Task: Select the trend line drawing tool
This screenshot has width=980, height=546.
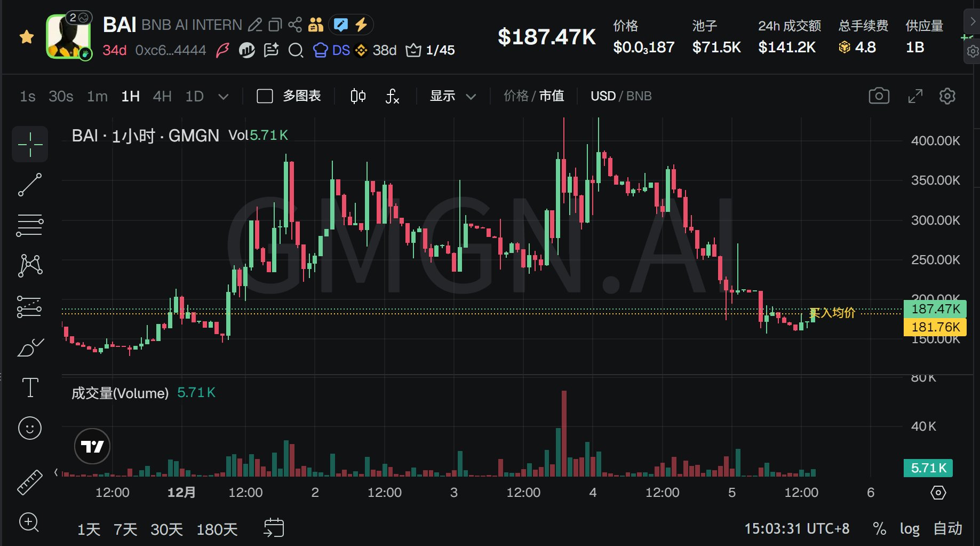Action: coord(30,185)
